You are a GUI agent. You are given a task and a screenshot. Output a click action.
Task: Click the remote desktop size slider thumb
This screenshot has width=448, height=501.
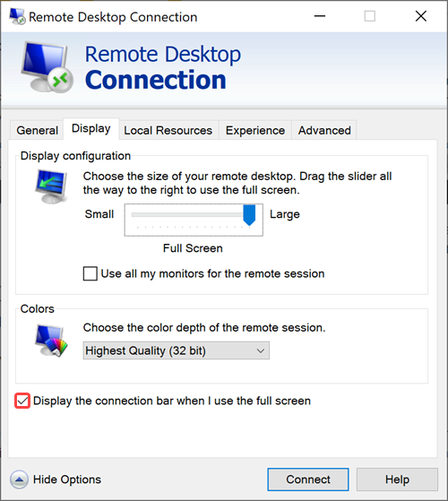(249, 215)
